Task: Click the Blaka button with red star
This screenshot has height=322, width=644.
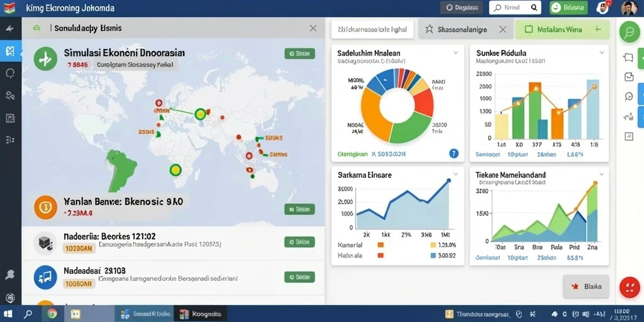Action: point(586,286)
